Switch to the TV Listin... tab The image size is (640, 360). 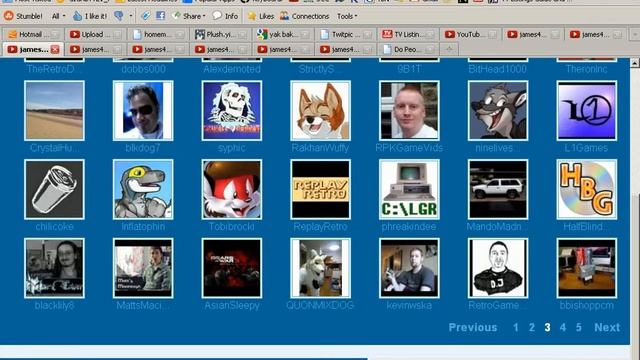(x=408, y=35)
